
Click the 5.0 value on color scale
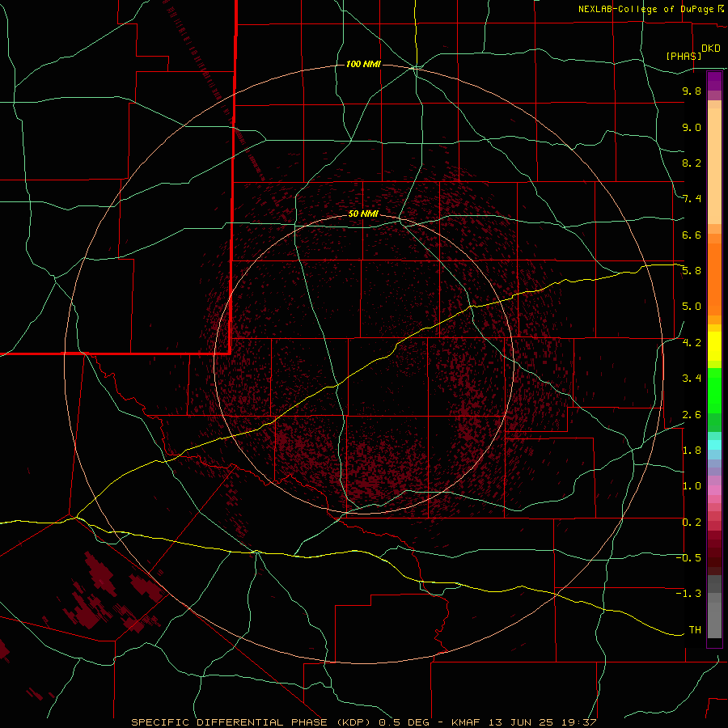click(692, 307)
